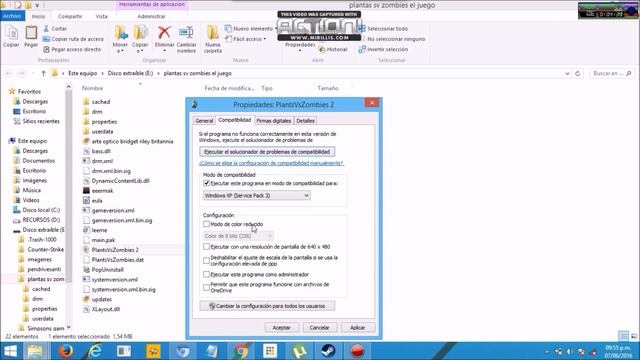The height and width of the screenshot is (360, 640).
Task: Sort by the Tamaño column header
Action: click(328, 88)
